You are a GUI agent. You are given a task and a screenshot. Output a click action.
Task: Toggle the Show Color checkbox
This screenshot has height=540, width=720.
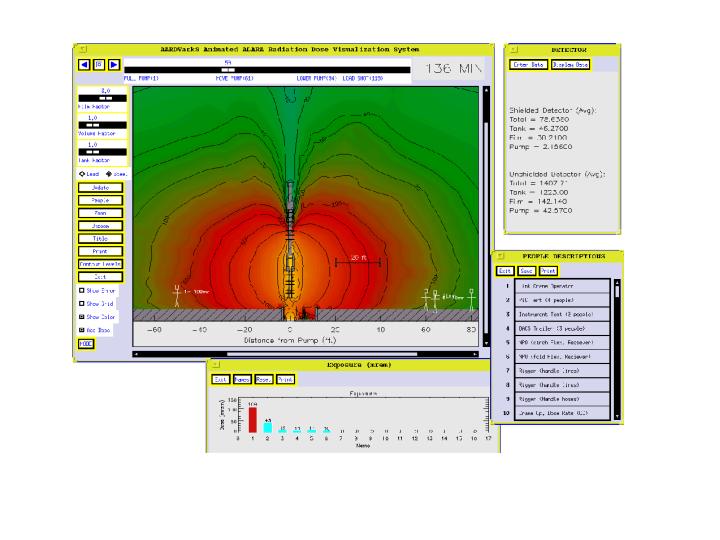click(82, 317)
